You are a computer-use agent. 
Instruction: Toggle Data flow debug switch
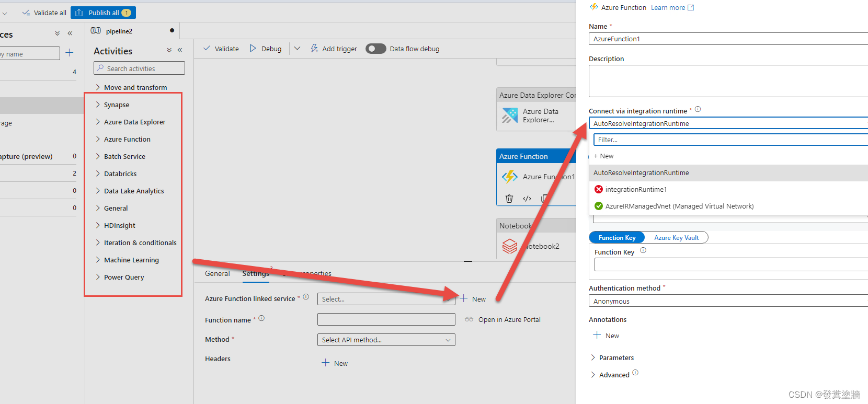coord(375,49)
